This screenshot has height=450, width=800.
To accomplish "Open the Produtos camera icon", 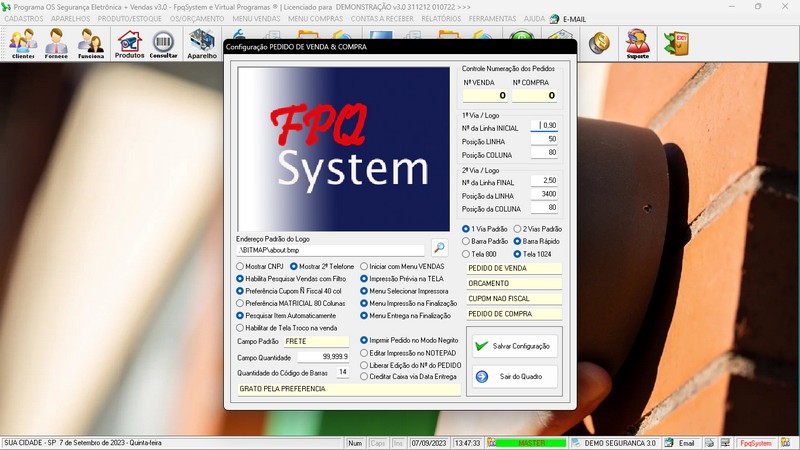I will pos(129,44).
